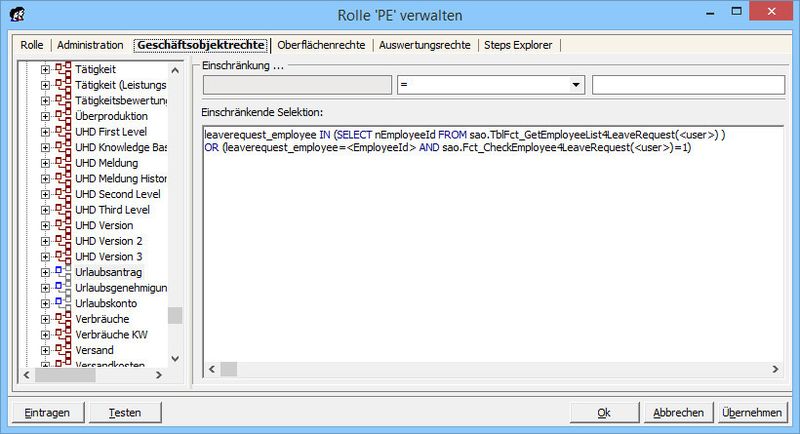The image size is (800, 434).
Task: Click the Tätigkeit business object icon
Action: pos(63,69)
